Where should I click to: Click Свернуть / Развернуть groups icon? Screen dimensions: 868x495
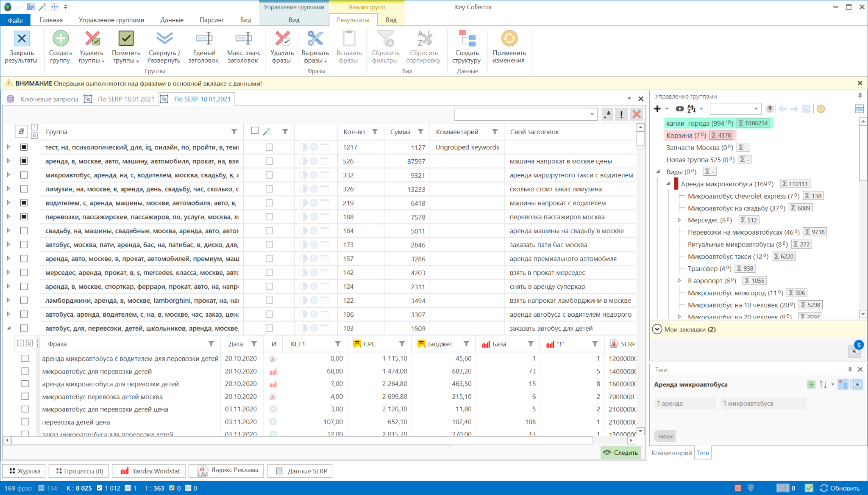click(x=164, y=39)
